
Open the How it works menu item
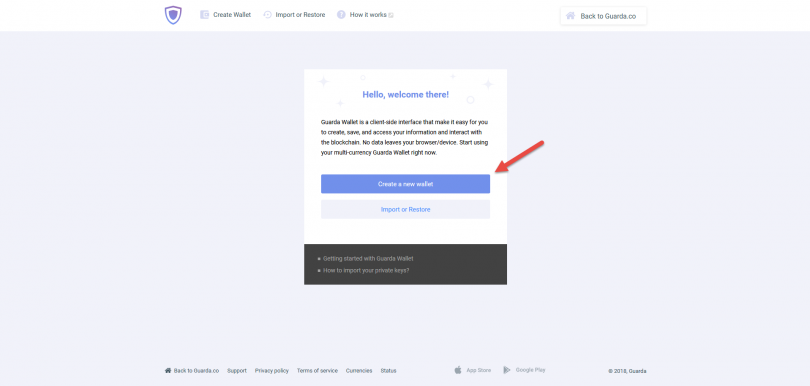point(368,15)
